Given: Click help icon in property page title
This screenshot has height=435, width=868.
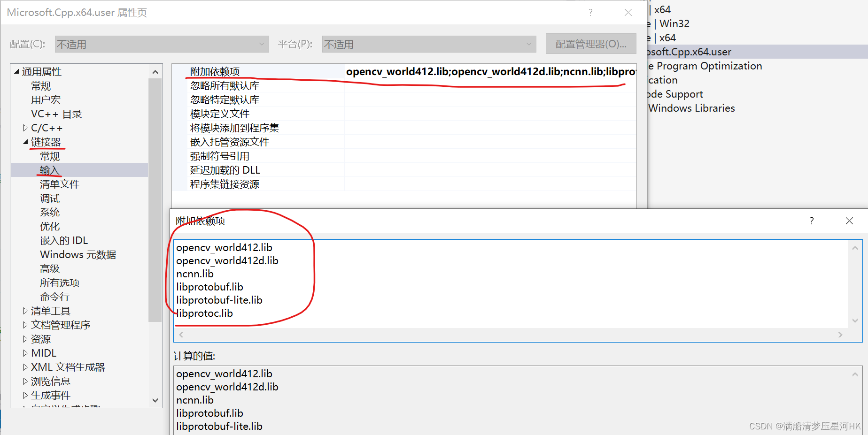Looking at the screenshot, I should (590, 13).
